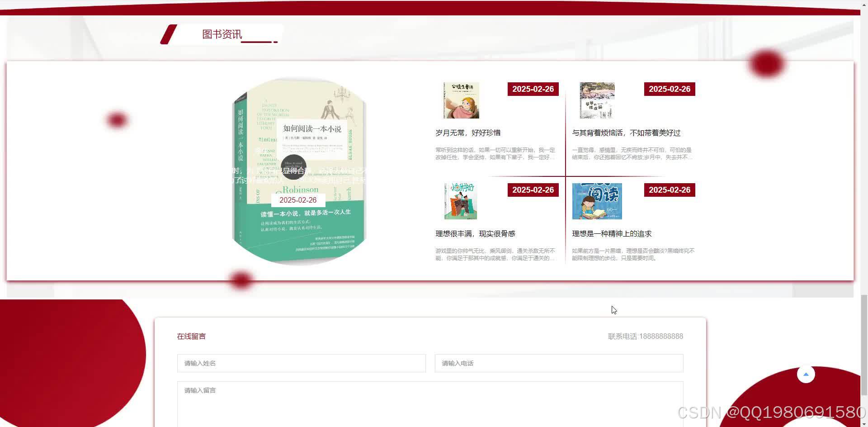868x427 pixels.
Task: Open the article 理想是一种精神上的追求
Action: tap(612, 233)
